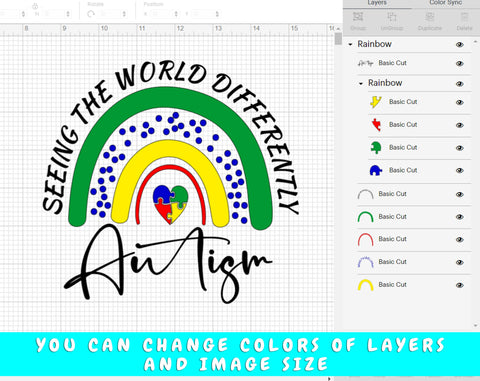Select the red arc layer thumbnail
Viewport: 480px width, 381px height.
click(x=365, y=239)
